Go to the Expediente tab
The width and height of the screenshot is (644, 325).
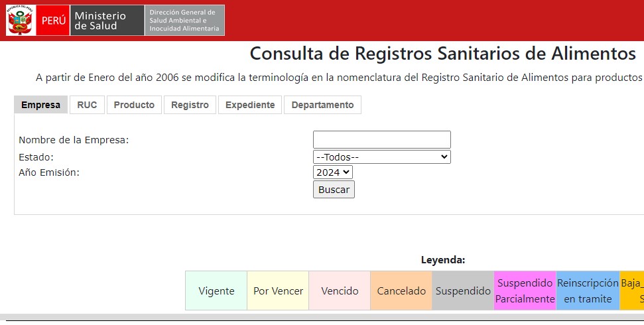coord(250,105)
